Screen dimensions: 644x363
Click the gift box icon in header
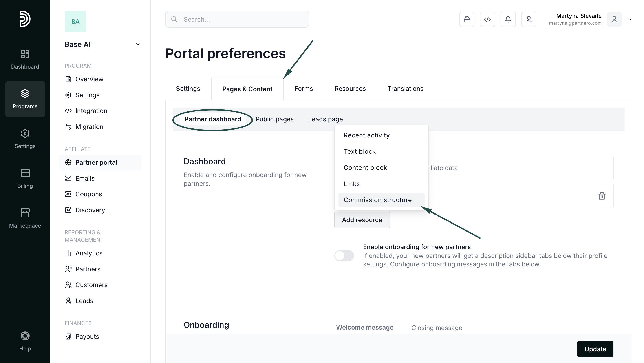(x=467, y=19)
